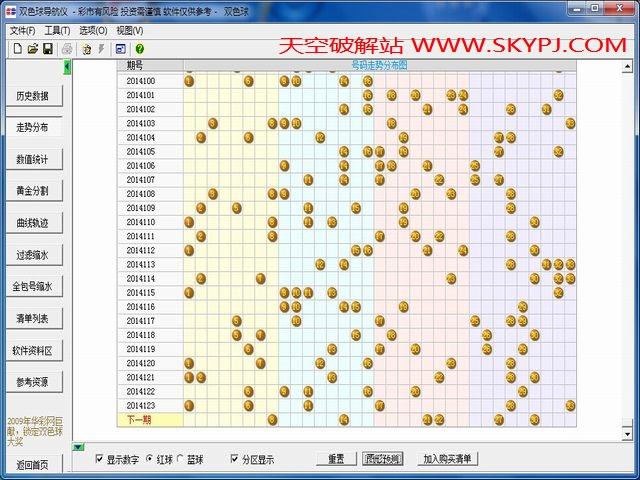This screenshot has width=640, height=480.
Task: Open the 选项(O) menu
Action: [93, 31]
